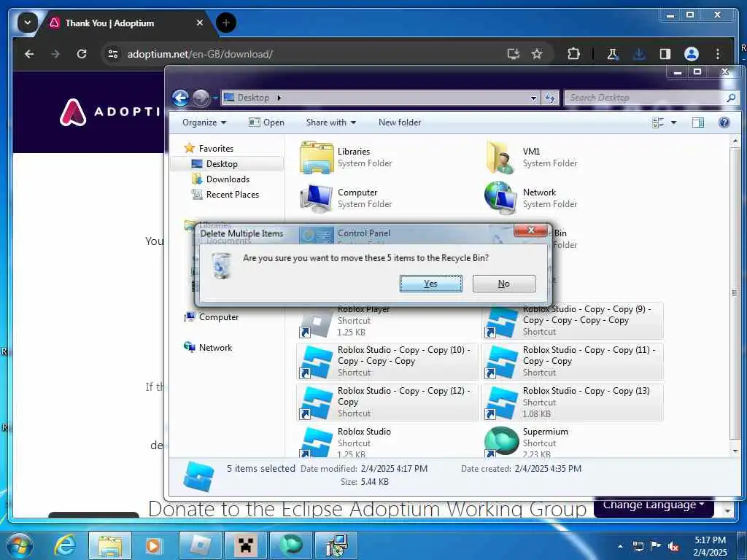Select Roblox Studio Copy (13) shortcut

pos(572,402)
